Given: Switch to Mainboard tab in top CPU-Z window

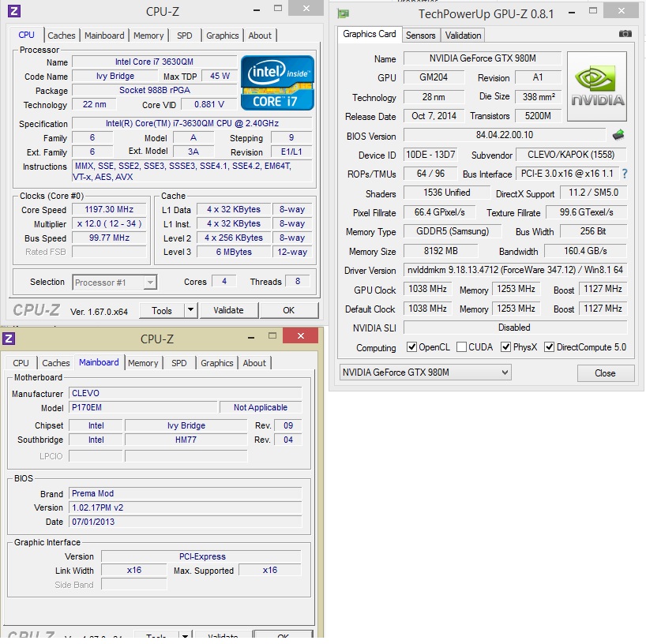Looking at the screenshot, I should click(x=104, y=36).
